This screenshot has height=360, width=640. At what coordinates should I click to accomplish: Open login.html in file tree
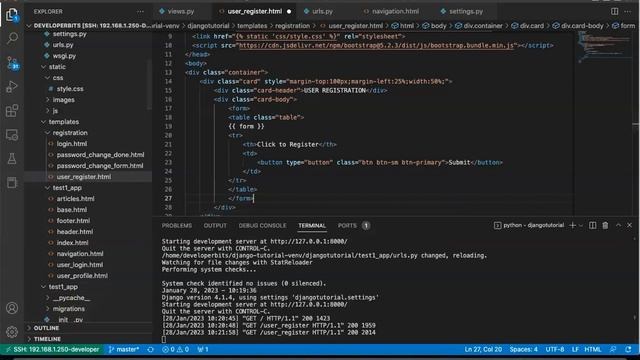(x=72, y=144)
